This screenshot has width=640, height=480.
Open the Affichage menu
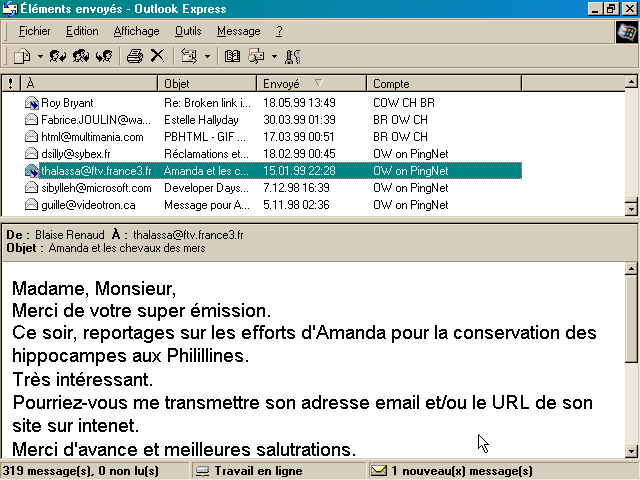point(136,31)
